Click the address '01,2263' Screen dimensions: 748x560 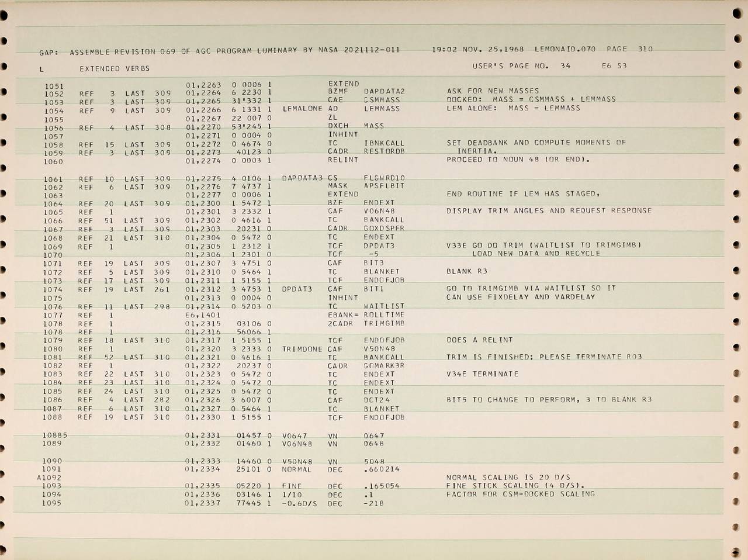tap(203, 84)
